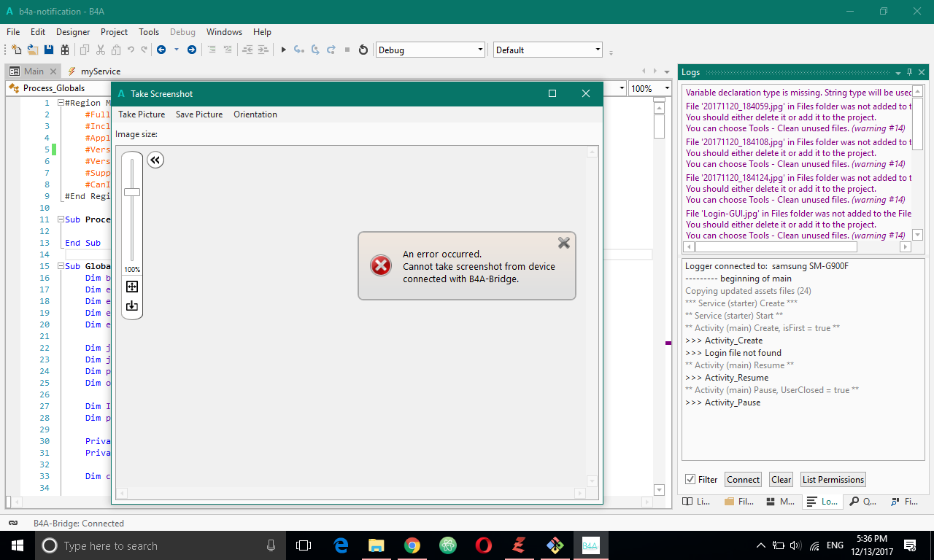Open File Explorer from taskbar
This screenshot has width=934, height=560.
377,545
